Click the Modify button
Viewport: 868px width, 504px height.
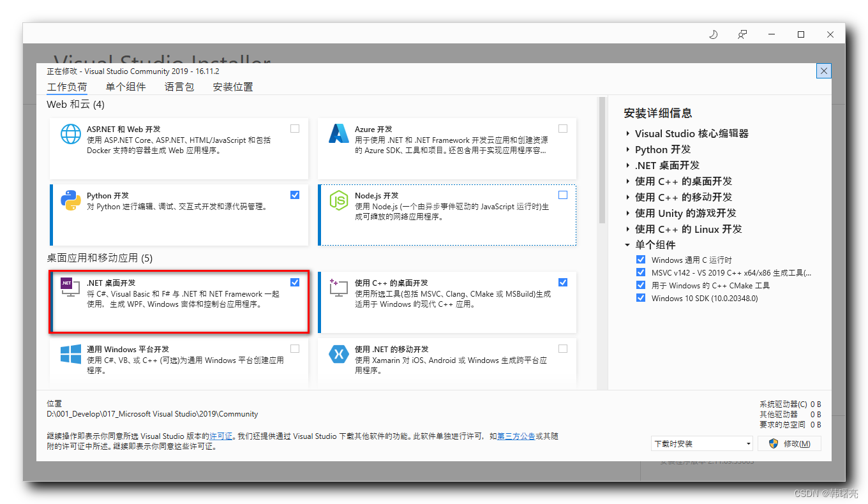[789, 443]
